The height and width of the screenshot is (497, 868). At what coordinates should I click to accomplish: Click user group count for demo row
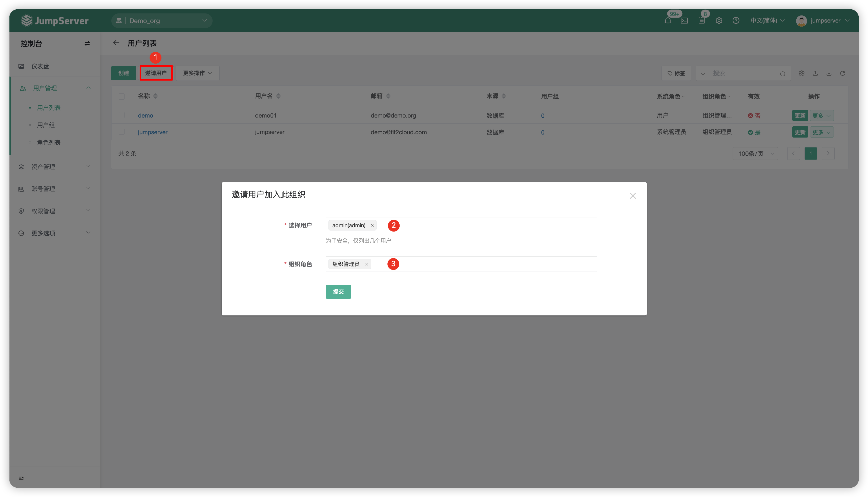pyautogui.click(x=543, y=116)
